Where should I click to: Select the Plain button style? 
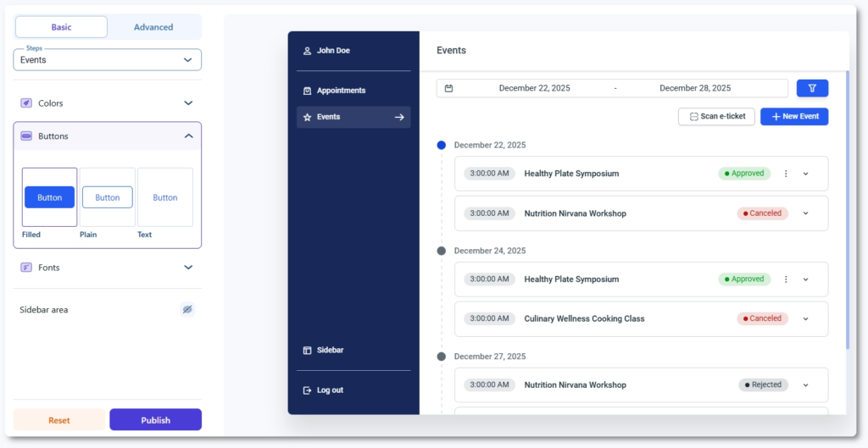[107, 197]
